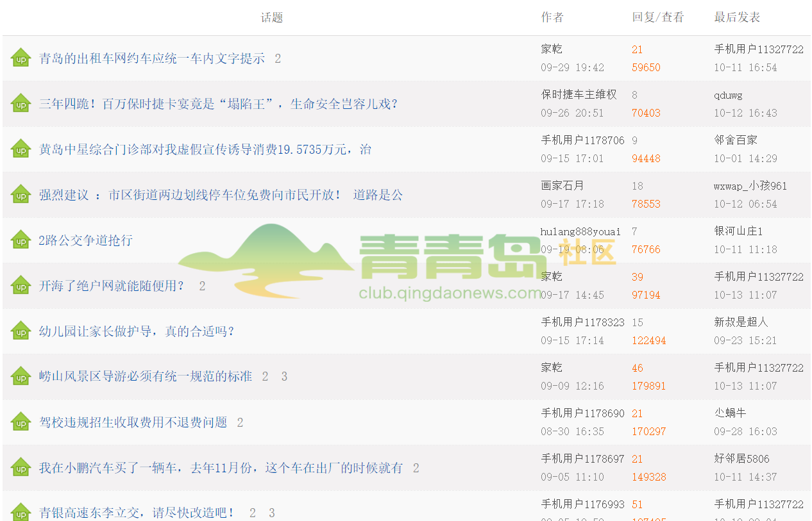Screen dimensions: 812x521
Task: Click the up icon beside 青岛的出租车网约车 thread
Action: 21,58
